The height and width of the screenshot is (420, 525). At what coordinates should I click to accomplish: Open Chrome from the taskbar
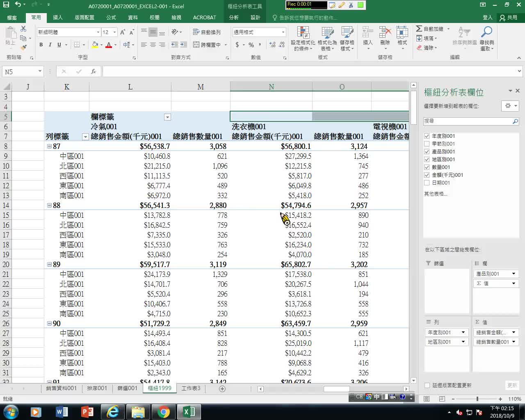(x=163, y=411)
